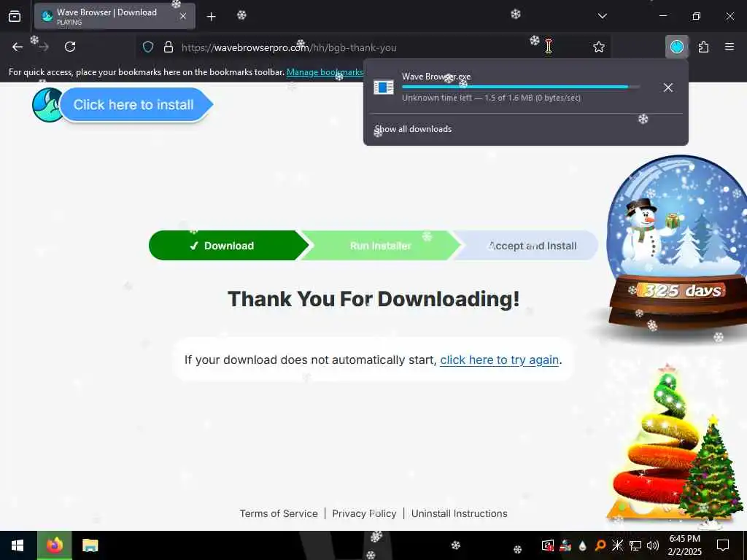
Task: Open the Manage bookmarks link
Action: click(x=325, y=72)
